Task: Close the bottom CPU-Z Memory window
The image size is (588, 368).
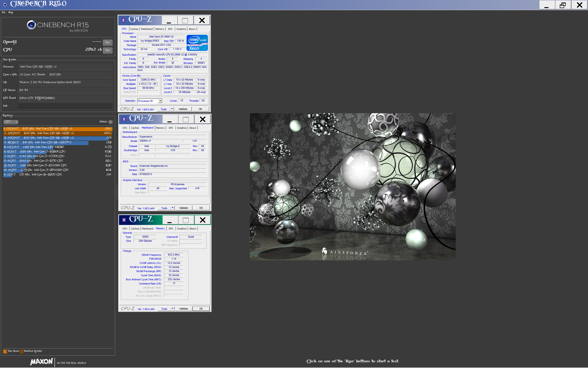Action: [203, 220]
